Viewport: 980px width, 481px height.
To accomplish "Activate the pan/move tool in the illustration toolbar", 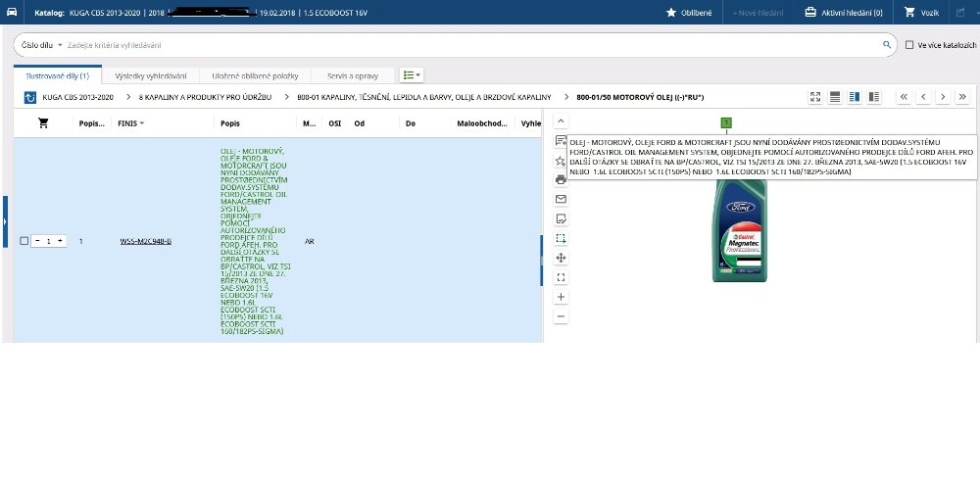I will click(x=561, y=258).
